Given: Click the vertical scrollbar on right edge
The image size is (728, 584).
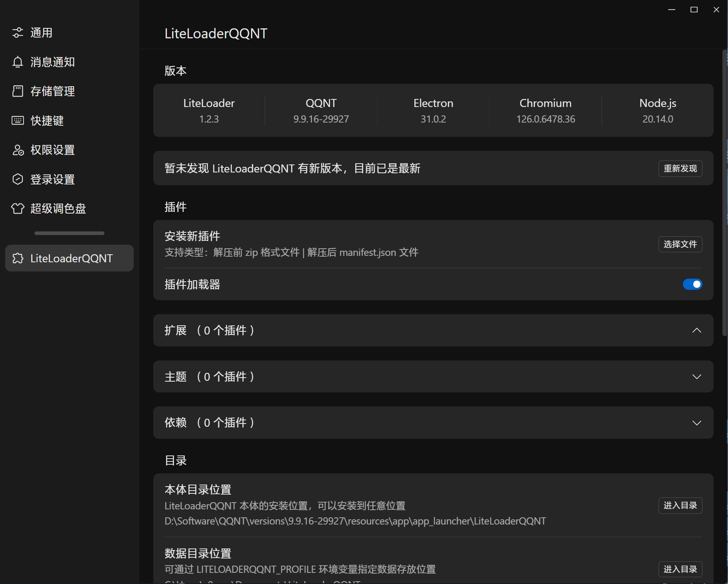Looking at the screenshot, I should click(725, 193).
